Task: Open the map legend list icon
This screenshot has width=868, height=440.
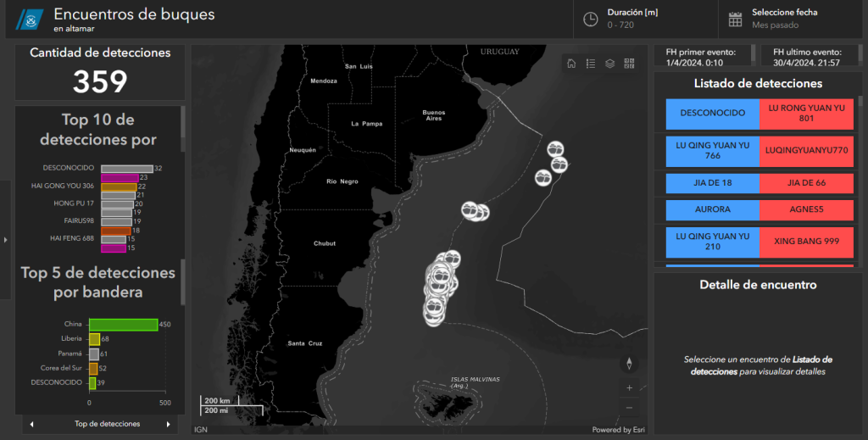Action: [591, 64]
